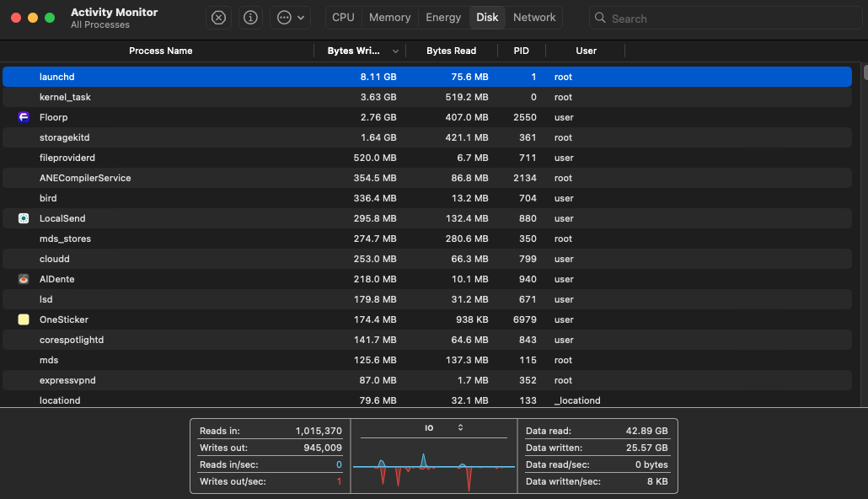The height and width of the screenshot is (499, 868).
Task: Click the Floorp app icon
Action: 24,117
